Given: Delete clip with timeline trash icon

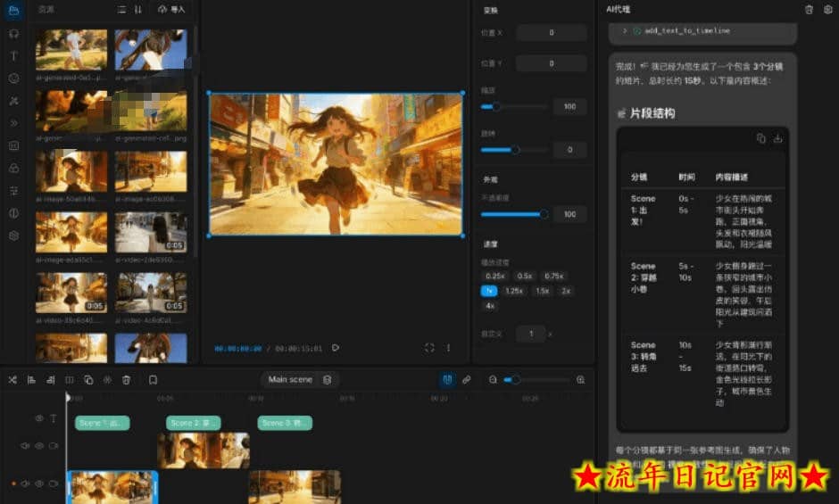Looking at the screenshot, I should click(x=126, y=380).
